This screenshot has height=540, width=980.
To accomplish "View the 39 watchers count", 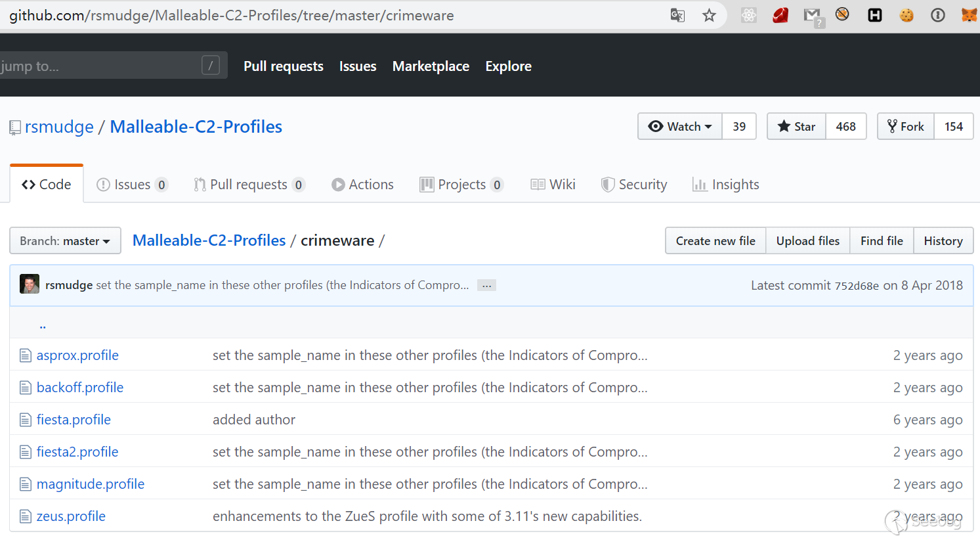I will coord(739,126).
